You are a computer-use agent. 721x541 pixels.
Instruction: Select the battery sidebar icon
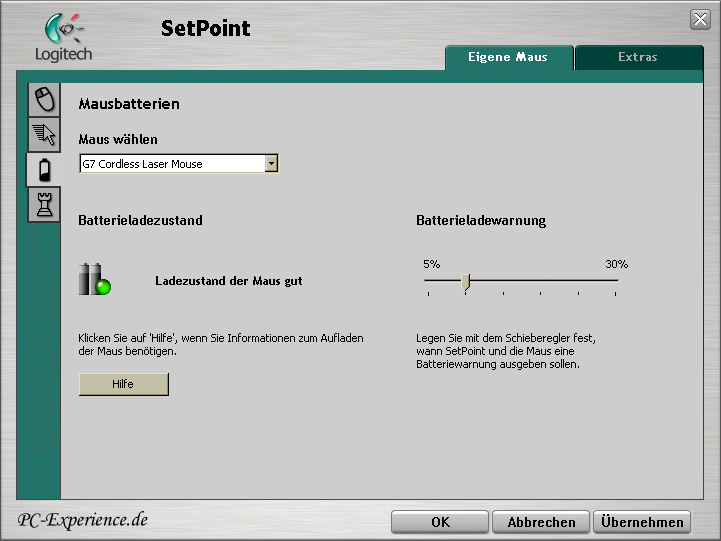point(44,170)
